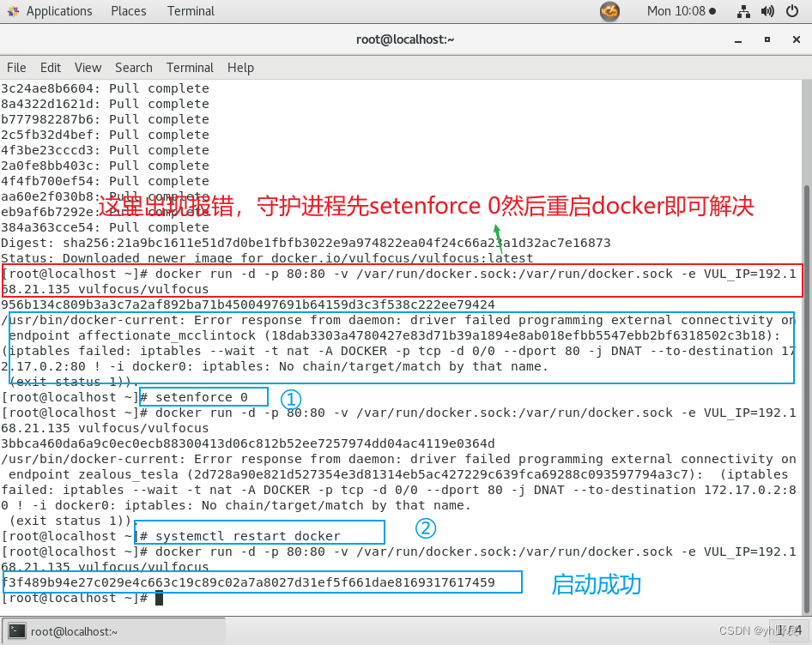This screenshot has height=645, width=812.
Task: Click Mon 10:08 to open the calendar
Action: [x=681, y=11]
